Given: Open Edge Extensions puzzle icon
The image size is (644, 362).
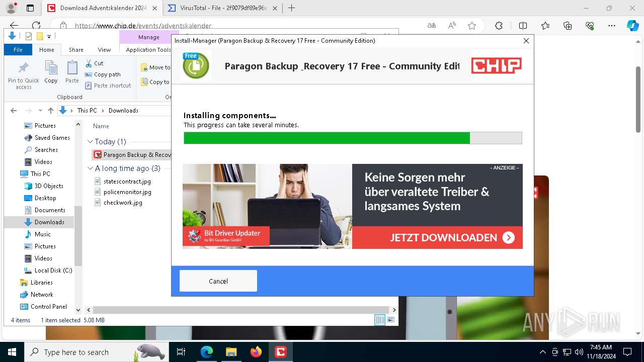Looking at the screenshot, I should 499,26.
